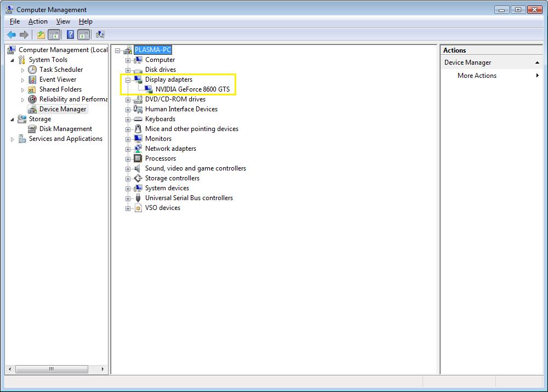Open the View menu
The height and width of the screenshot is (392, 548).
pos(63,21)
